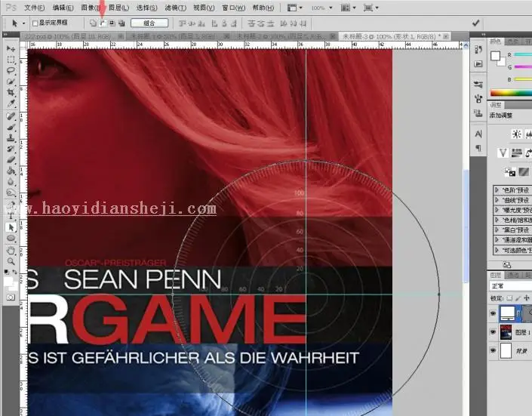The width and height of the screenshot is (532, 416).
Task: Select the Dodge tool
Action: 11,193
